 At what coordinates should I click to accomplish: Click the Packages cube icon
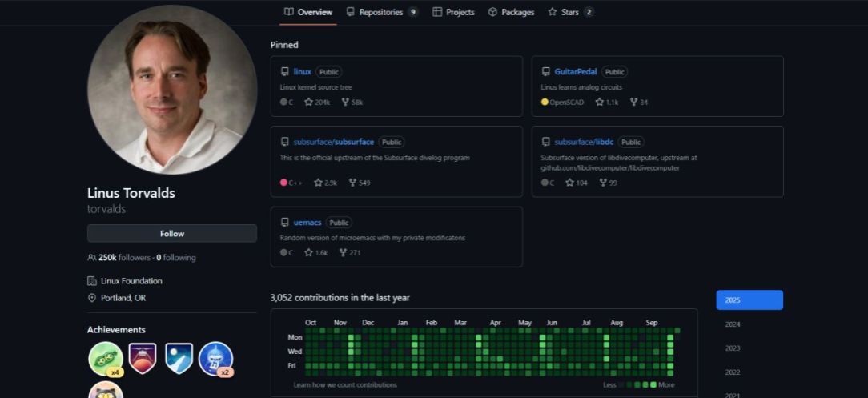click(x=492, y=12)
